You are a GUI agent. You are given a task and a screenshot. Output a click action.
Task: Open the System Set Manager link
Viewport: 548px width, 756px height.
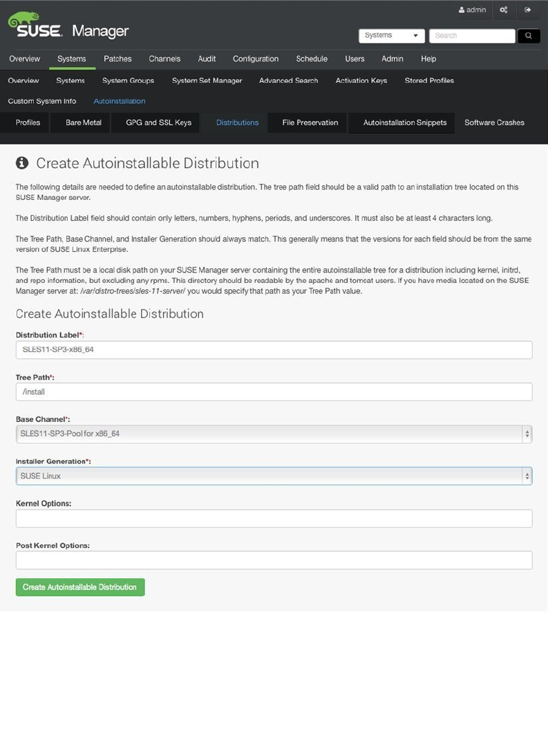[207, 80]
